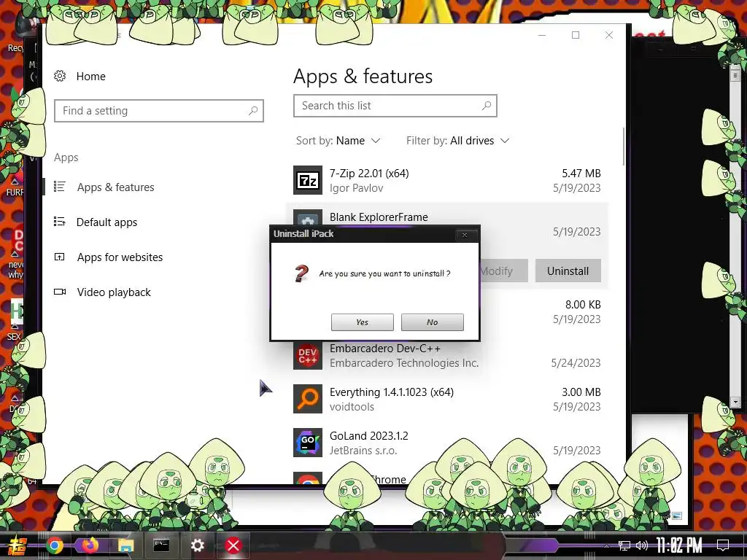Close the Uninstall iPack dialog
The image size is (747, 560).
point(465,235)
